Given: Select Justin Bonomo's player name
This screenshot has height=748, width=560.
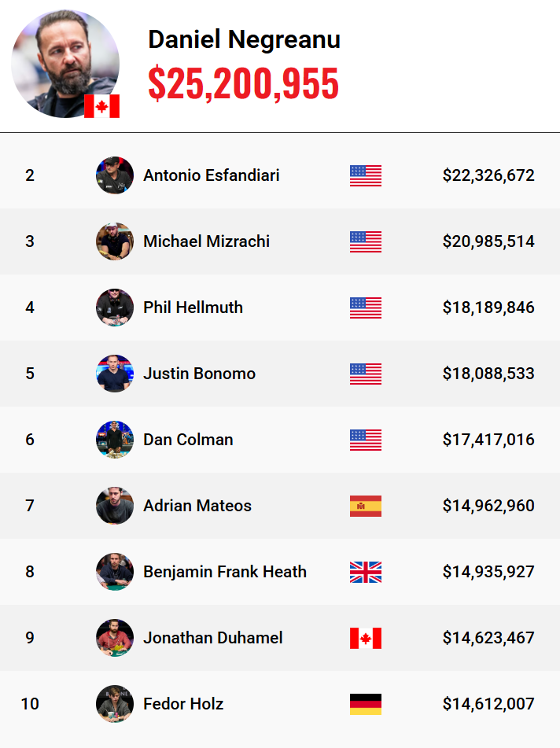Looking at the screenshot, I should pyautogui.click(x=199, y=374).
